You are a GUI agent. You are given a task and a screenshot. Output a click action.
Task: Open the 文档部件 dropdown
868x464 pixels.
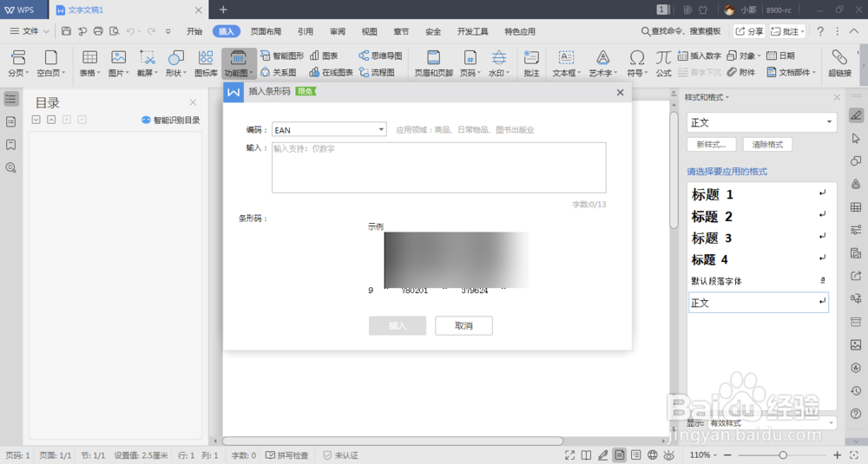(792, 73)
